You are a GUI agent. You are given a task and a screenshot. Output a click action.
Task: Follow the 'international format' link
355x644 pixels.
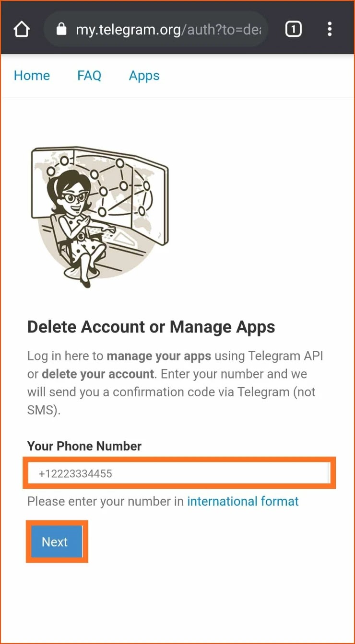coord(243,501)
